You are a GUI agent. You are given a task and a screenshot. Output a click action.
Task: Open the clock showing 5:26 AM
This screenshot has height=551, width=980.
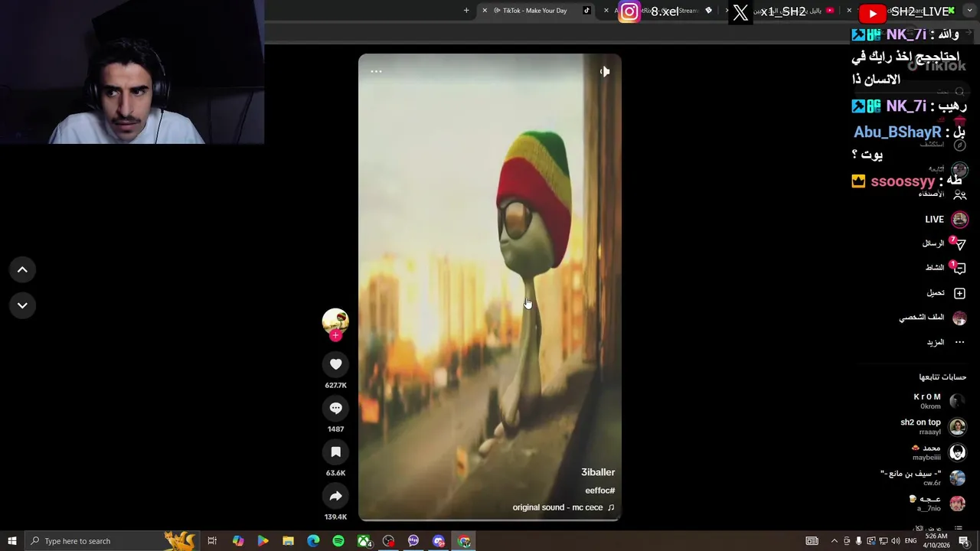pos(936,541)
